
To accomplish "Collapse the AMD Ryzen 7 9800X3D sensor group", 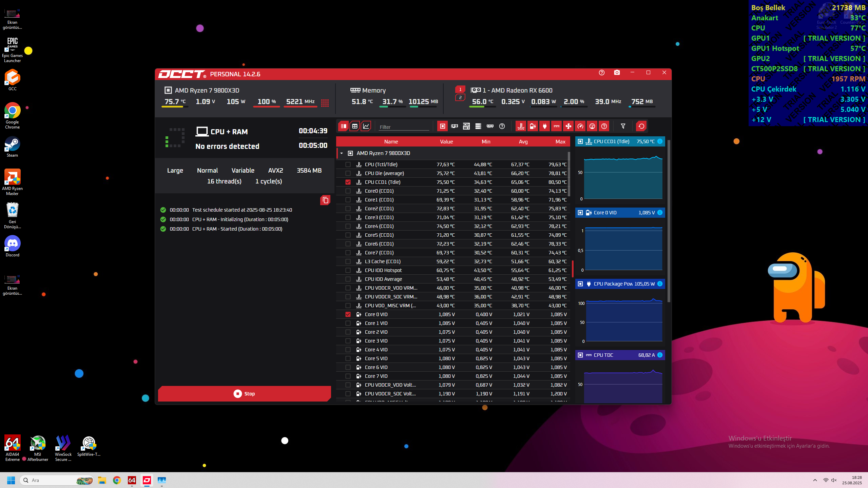I will click(342, 153).
